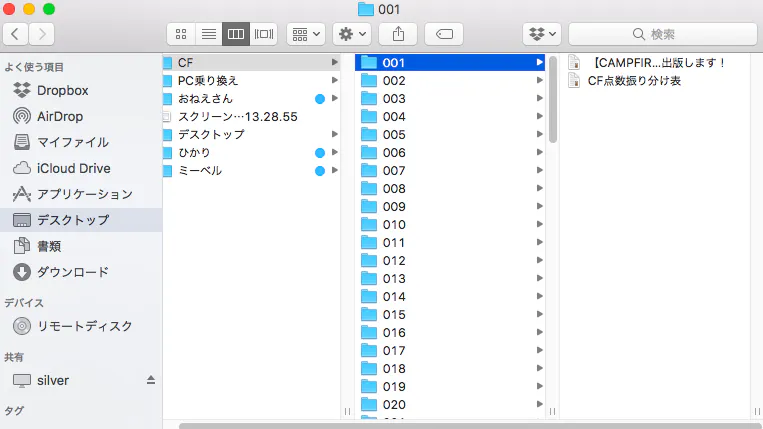Toggle column view mode button
The width and height of the screenshot is (763, 429).
[x=236, y=34]
